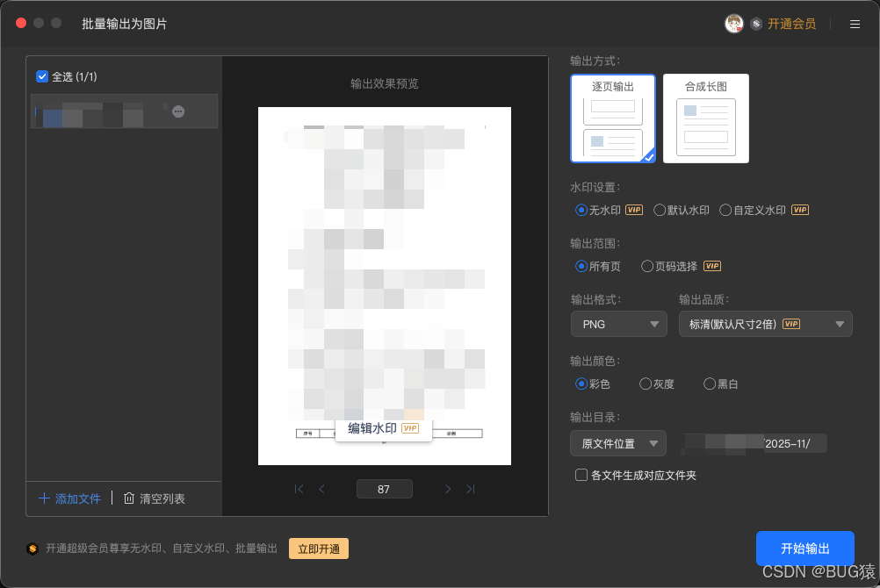Enable 各文件生成对应文件夹 option
880x588 pixels.
click(581, 475)
